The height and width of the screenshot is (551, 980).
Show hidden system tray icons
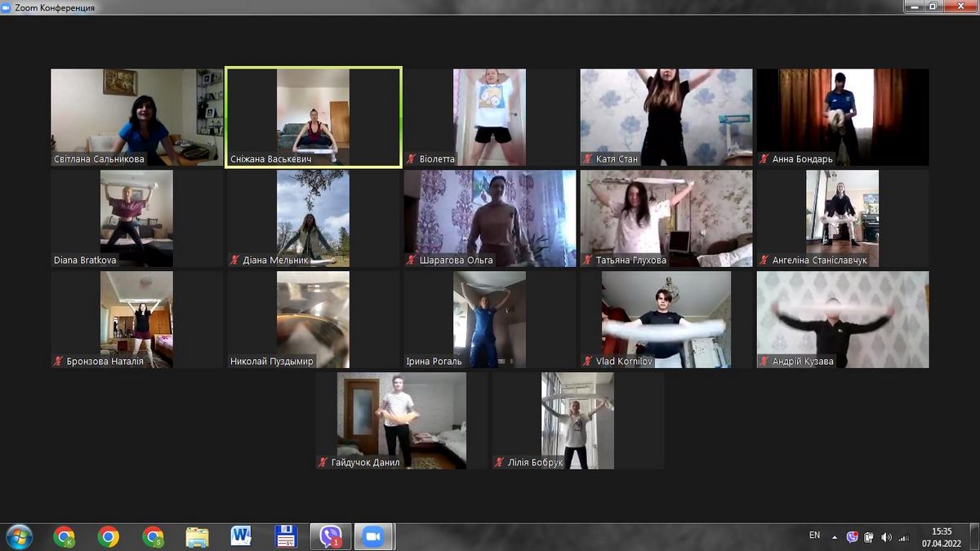click(835, 537)
